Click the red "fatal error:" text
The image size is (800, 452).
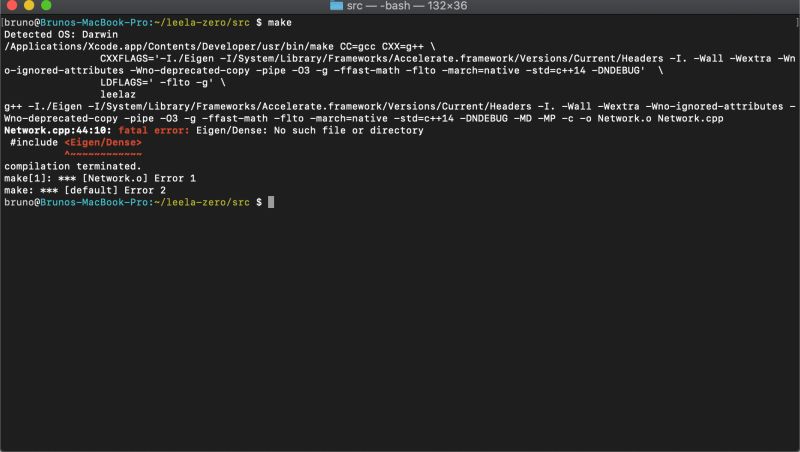[154, 131]
